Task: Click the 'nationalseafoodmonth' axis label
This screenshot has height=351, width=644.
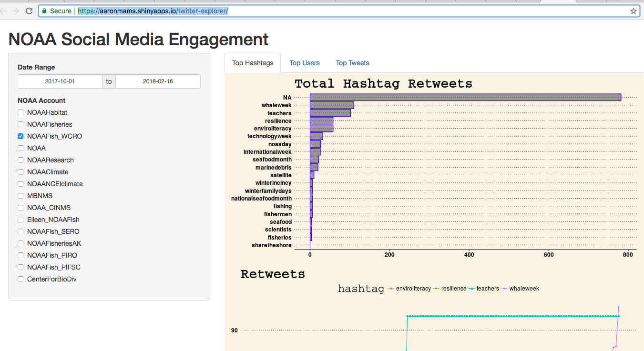Action: click(x=261, y=199)
